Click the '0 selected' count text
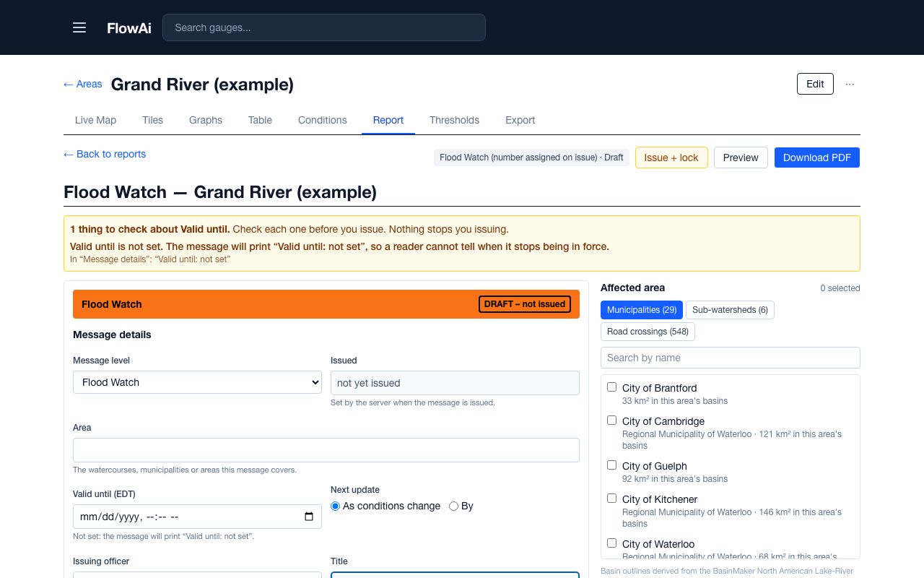 click(x=840, y=288)
